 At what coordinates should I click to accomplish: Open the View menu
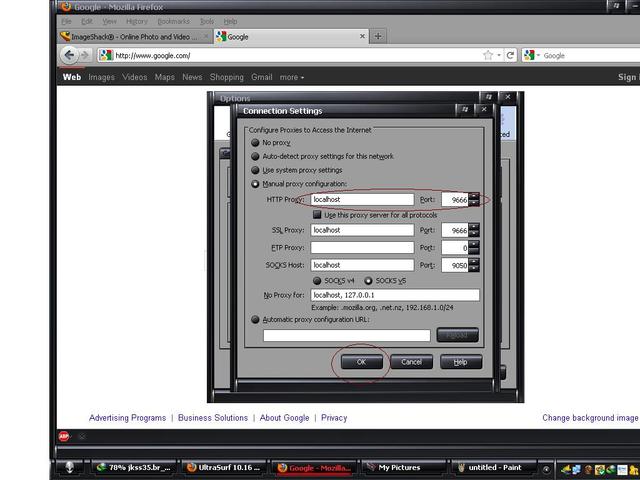109,21
